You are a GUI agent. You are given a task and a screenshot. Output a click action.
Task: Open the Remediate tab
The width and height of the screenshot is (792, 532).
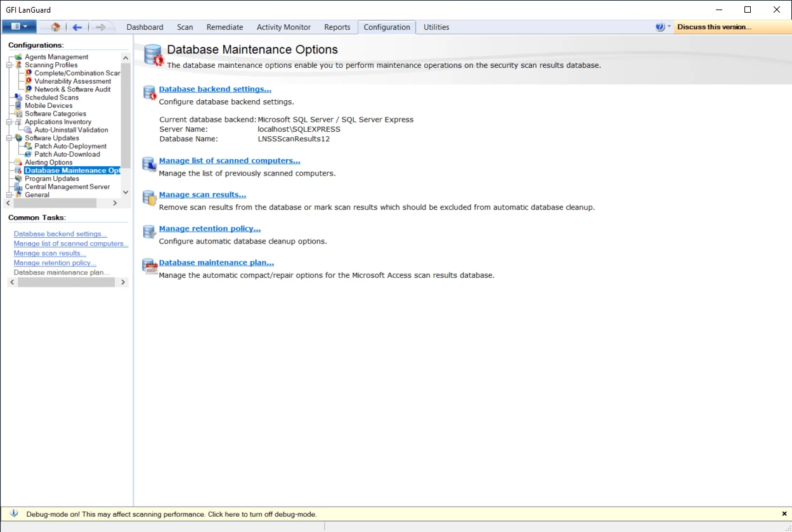pos(224,27)
